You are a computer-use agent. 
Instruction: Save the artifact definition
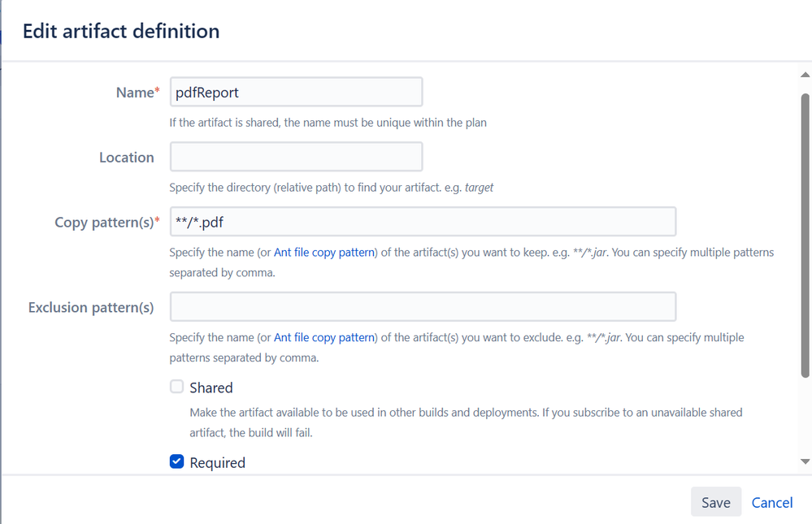click(x=715, y=502)
